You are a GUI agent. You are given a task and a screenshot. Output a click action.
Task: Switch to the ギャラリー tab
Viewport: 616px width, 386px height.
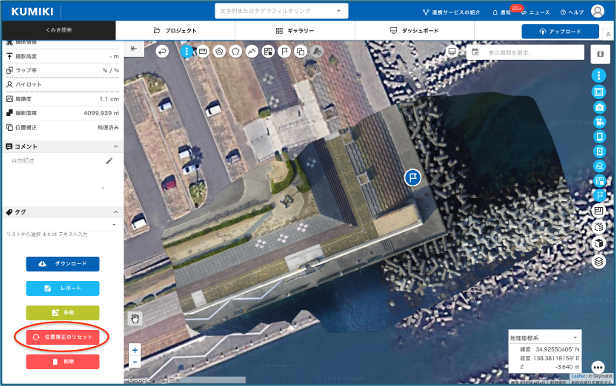[295, 31]
